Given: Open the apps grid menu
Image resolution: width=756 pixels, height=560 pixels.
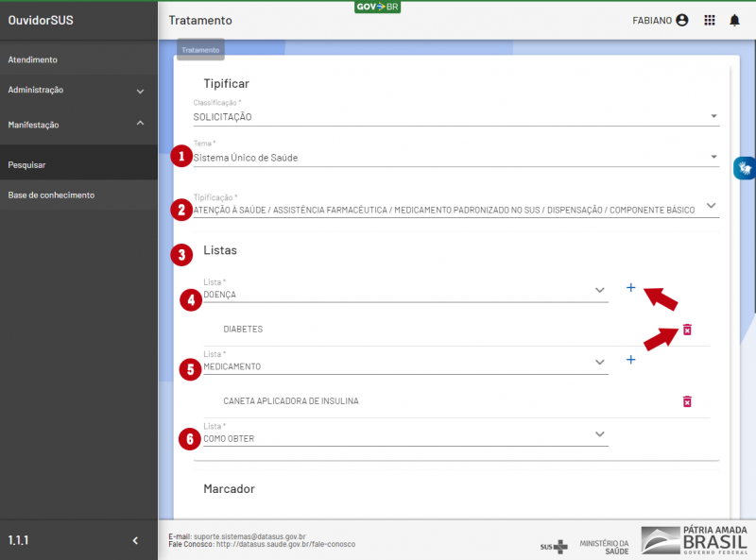Looking at the screenshot, I should pyautogui.click(x=710, y=20).
